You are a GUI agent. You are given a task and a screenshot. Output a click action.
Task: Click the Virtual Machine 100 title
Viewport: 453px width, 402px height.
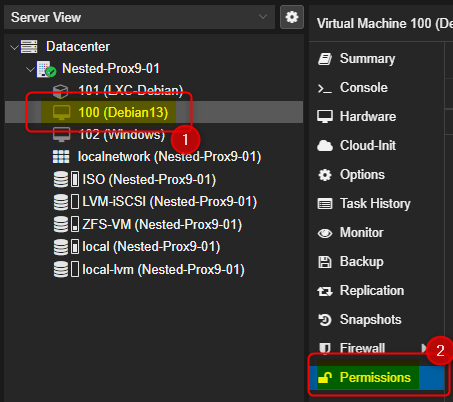[x=385, y=24]
